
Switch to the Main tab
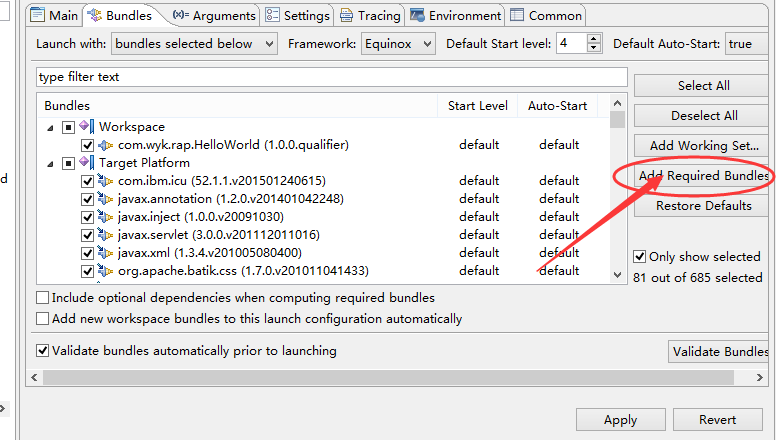pos(54,15)
